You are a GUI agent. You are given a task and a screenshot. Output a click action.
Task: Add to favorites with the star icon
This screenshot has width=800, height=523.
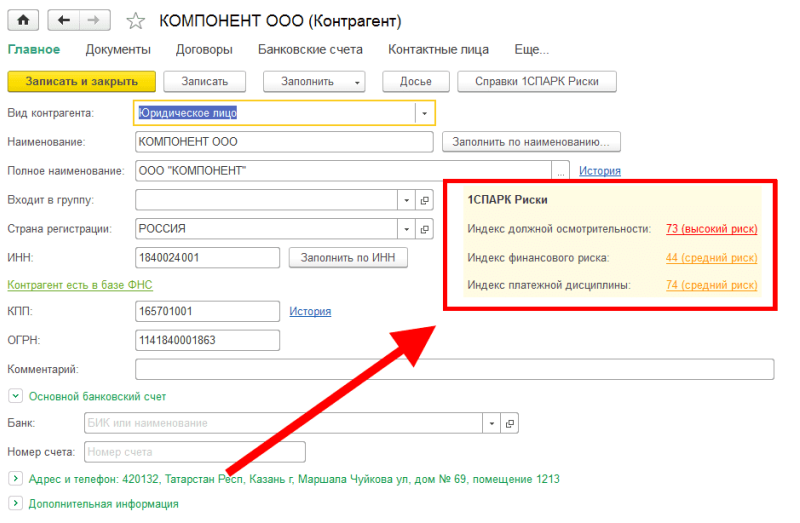pos(135,21)
